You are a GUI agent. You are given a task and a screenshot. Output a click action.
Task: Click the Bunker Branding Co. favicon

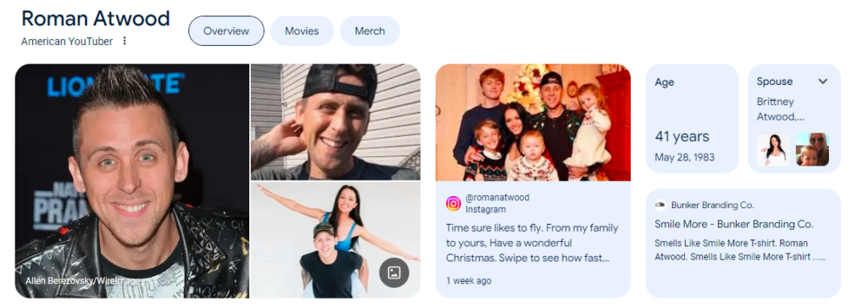point(659,205)
